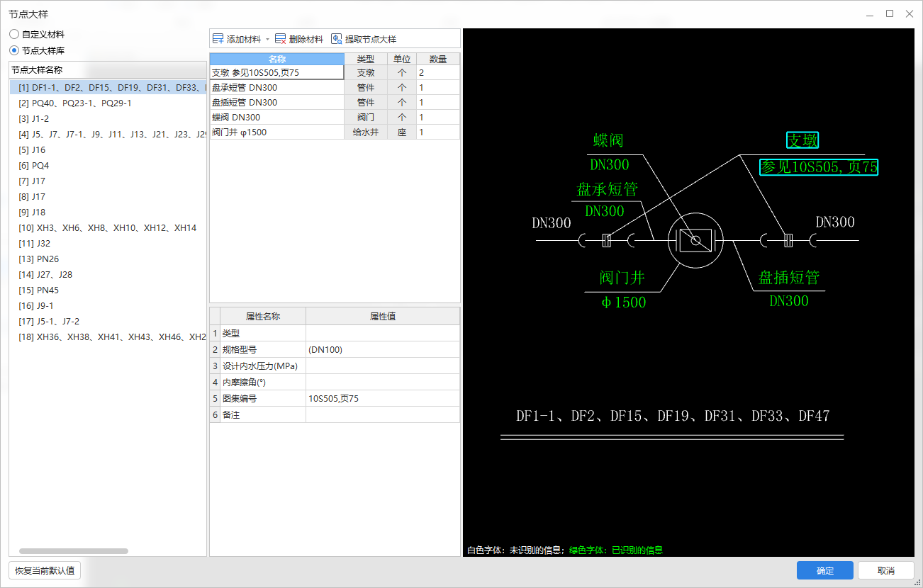Click 恢复当前默认值 button
The image size is (923, 588).
pyautogui.click(x=45, y=570)
